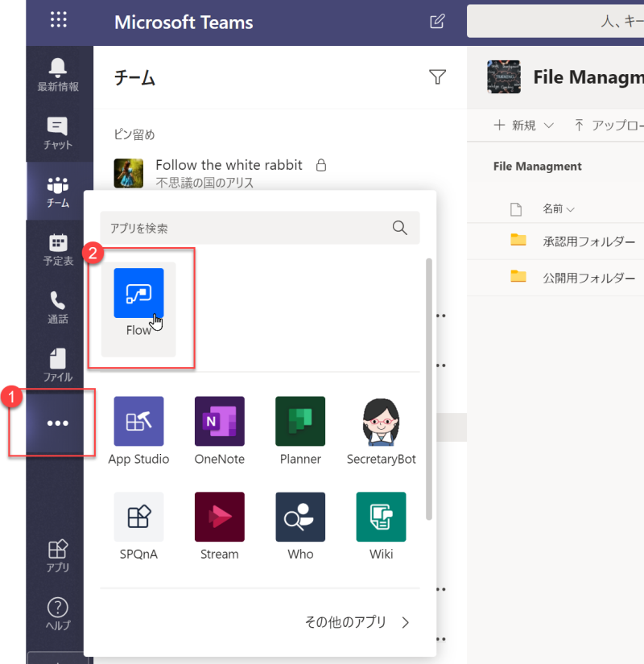
Task: Type in the アプリを検索 field
Action: point(260,228)
